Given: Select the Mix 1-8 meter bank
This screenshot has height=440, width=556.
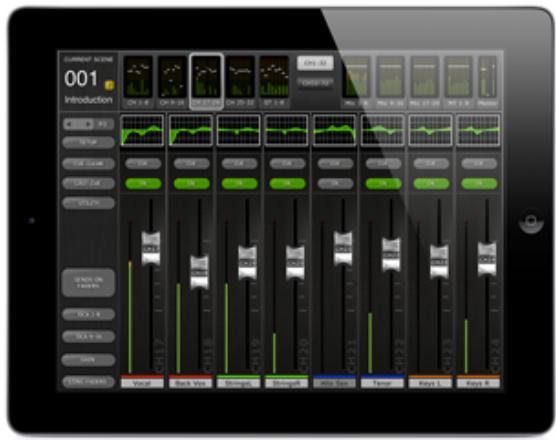Looking at the screenshot, I should 356,81.
